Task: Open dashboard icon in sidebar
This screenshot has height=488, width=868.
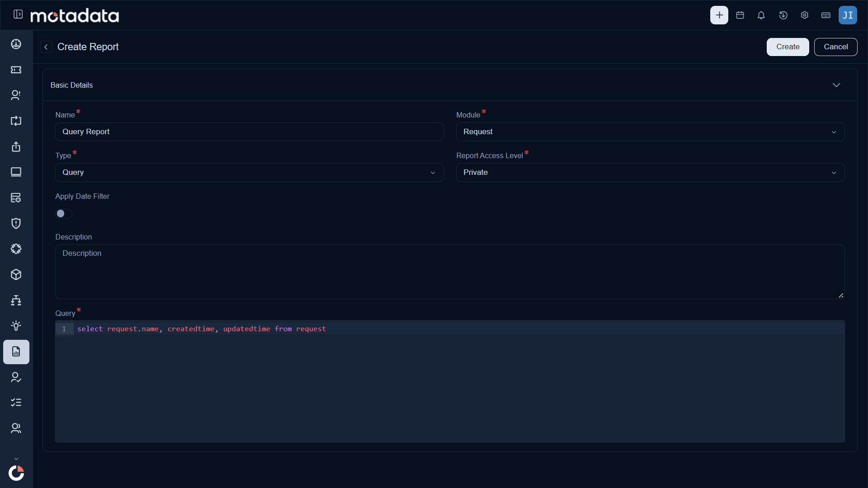Action: 16,44
